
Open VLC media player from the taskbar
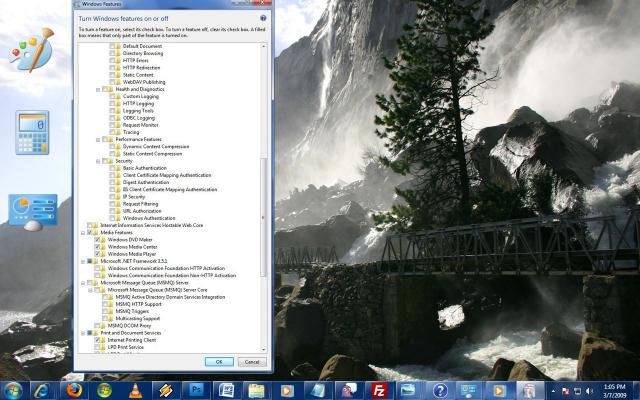(136, 389)
